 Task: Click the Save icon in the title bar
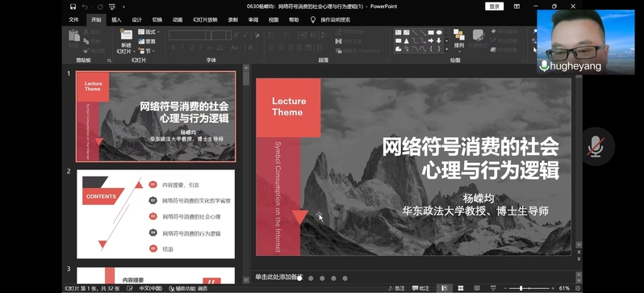coord(73,6)
